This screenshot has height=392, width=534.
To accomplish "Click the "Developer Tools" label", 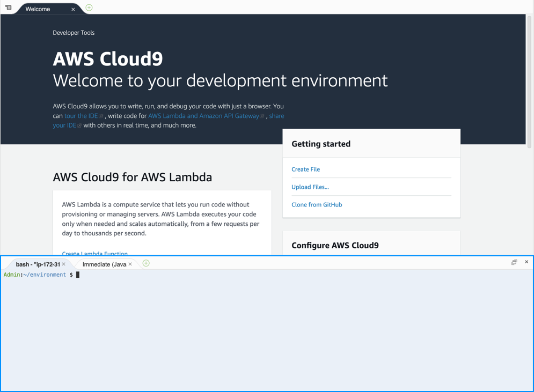I will [74, 33].
